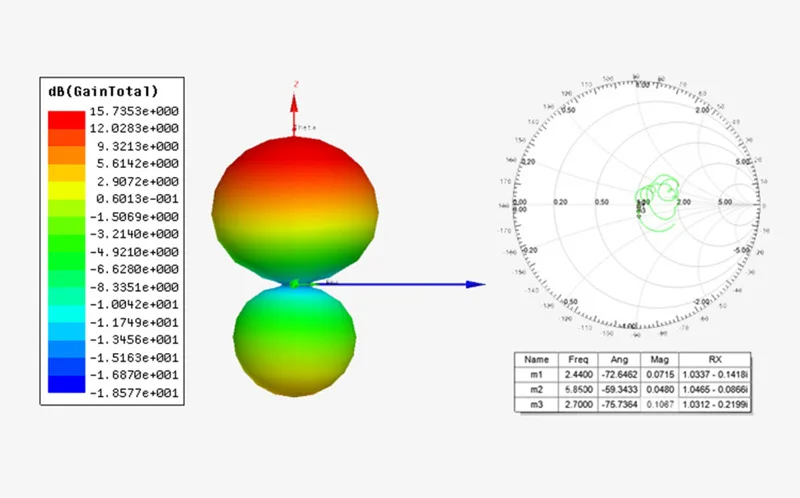Click RX cell 1.0337 - 0.1418i
The height and width of the screenshot is (498, 800).
[x=715, y=375]
